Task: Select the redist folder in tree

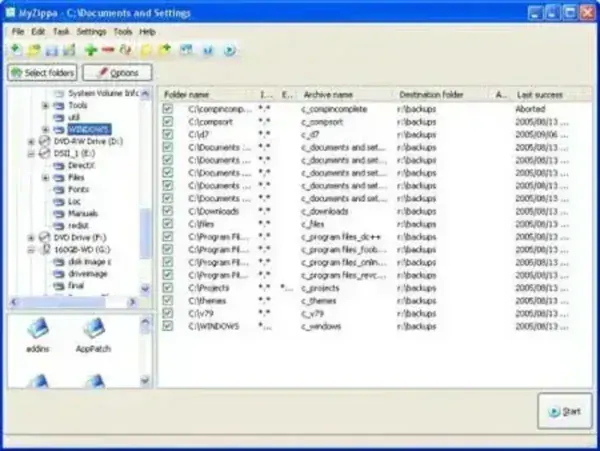Action: pyautogui.click(x=78, y=225)
